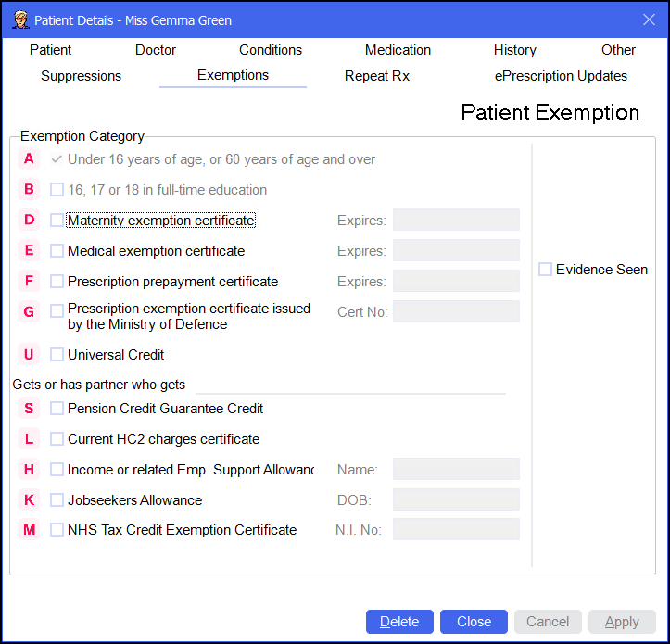
Task: Toggle the Jobseekers Allowance checkbox
Action: (x=57, y=500)
